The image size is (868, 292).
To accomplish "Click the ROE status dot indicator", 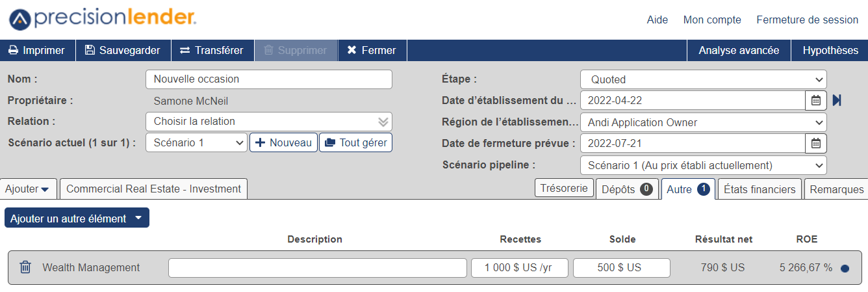I will [x=845, y=268].
